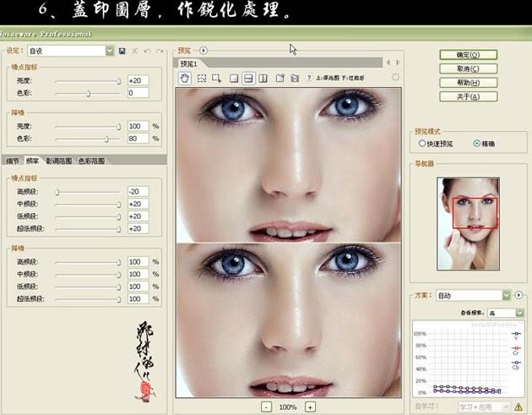This screenshot has height=415, width=532.
Task: Click the 降噪 低频段 100 value field
Action: (138, 287)
